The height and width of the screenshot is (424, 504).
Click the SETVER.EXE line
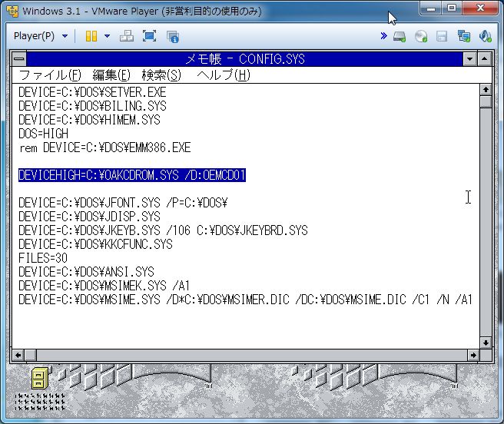[x=92, y=92]
